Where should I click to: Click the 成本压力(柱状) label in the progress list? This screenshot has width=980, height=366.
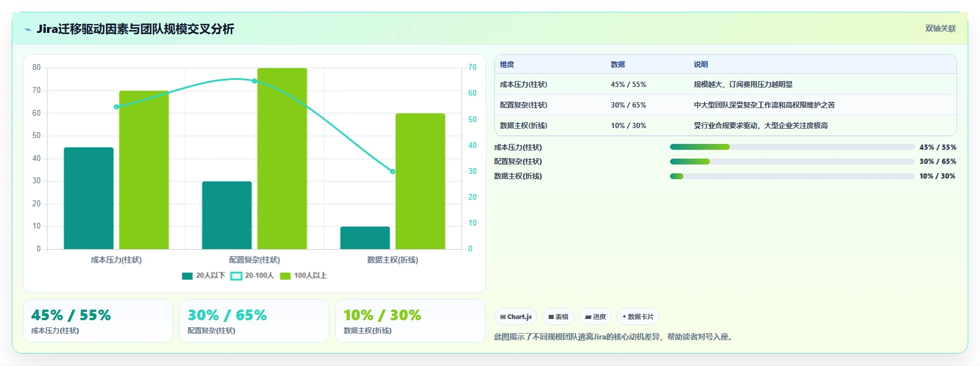pyautogui.click(x=518, y=147)
